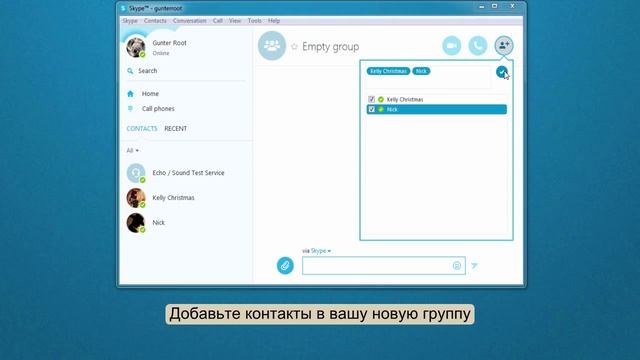Click the Gunter Root name

(x=169, y=43)
